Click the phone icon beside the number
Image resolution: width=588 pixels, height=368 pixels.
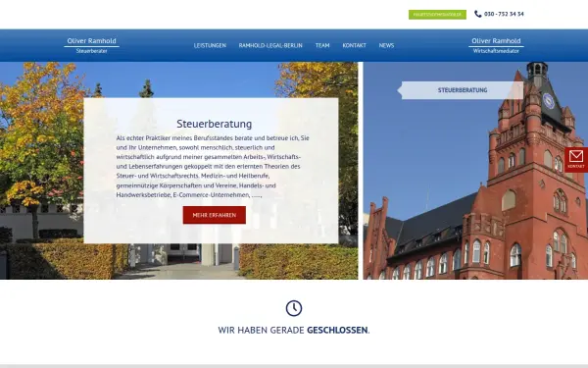(478, 14)
